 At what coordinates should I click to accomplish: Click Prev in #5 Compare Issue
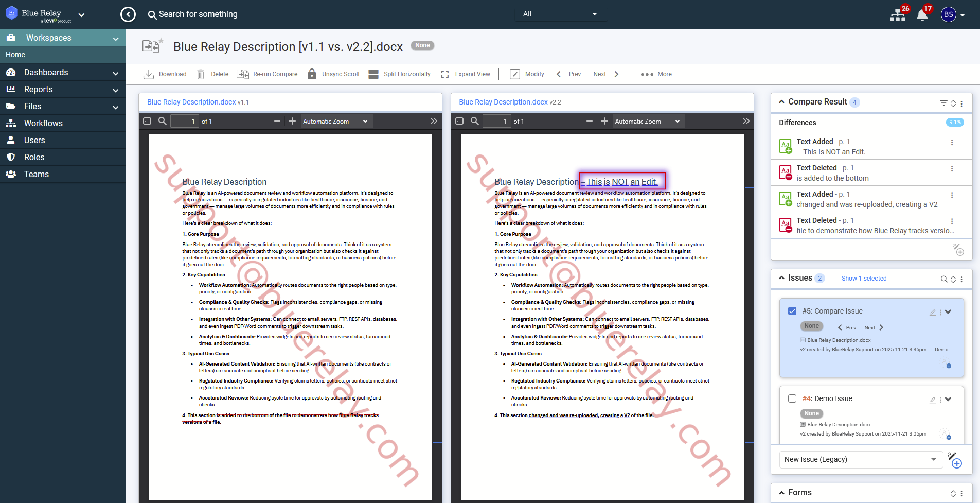click(x=847, y=328)
